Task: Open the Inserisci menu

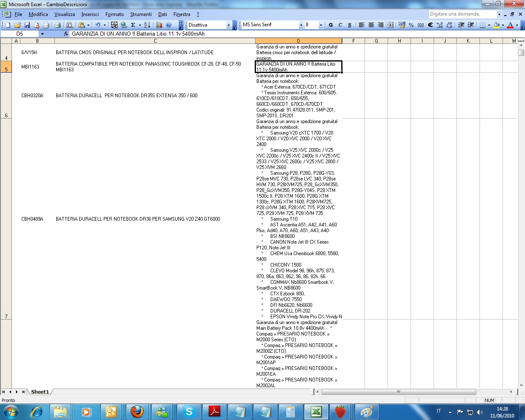Action: (x=90, y=14)
